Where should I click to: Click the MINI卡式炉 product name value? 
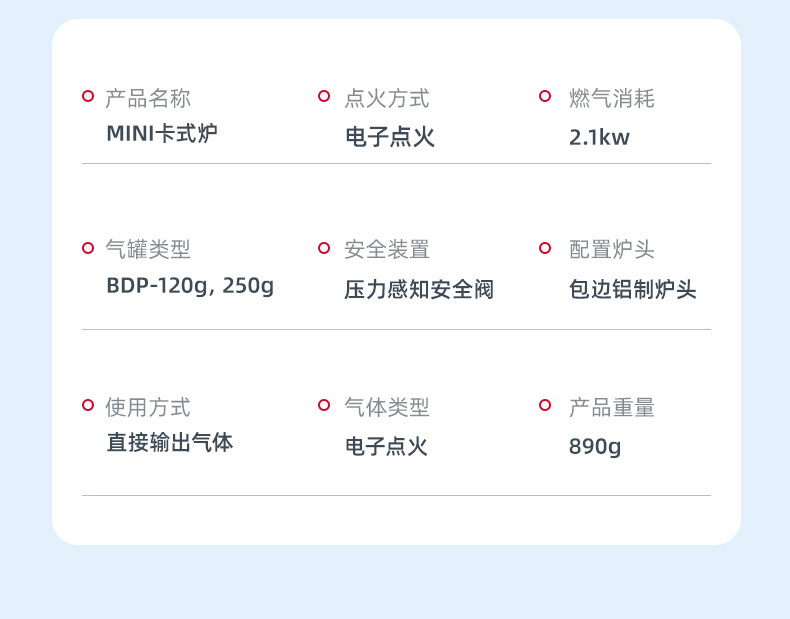coord(162,134)
